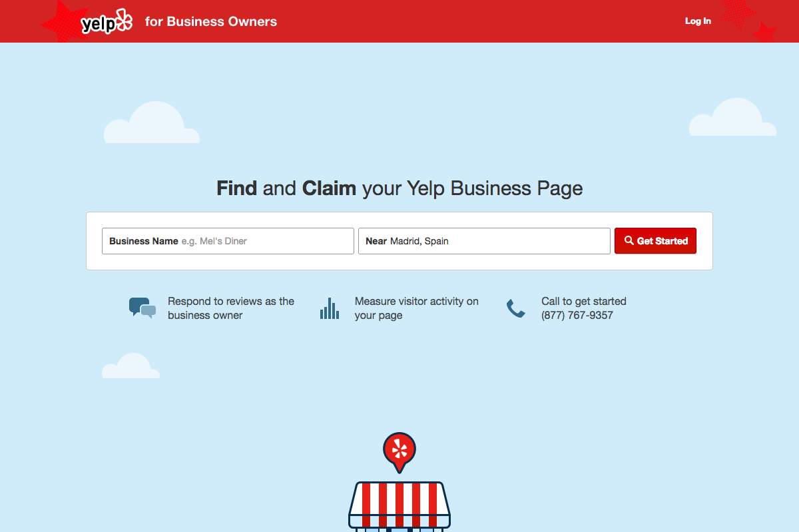Click the Get Started search button
Viewport: 799px width, 532px height.
(x=655, y=241)
